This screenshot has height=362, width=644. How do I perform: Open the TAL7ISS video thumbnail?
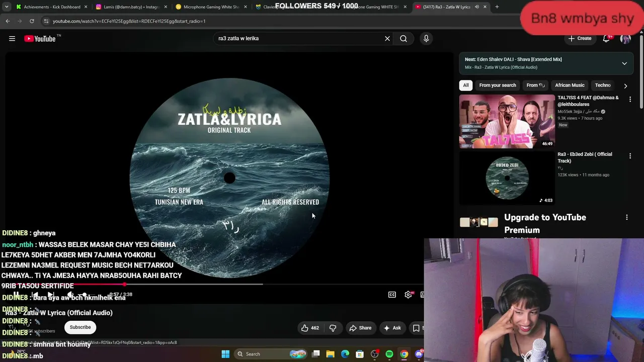point(507,121)
